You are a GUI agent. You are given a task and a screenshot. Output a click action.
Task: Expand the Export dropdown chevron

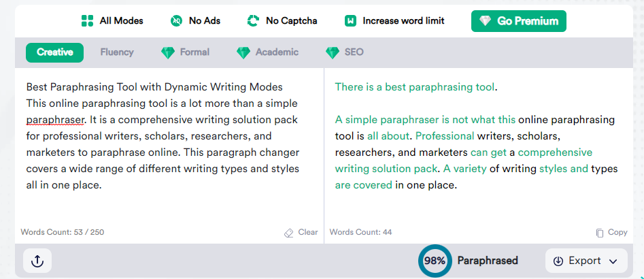[x=613, y=261]
